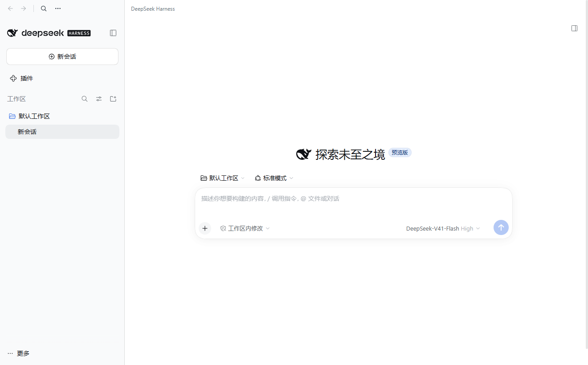This screenshot has width=588, height=365.
Task: Open the top toolbar three-dot menu
Action: click(x=58, y=8)
